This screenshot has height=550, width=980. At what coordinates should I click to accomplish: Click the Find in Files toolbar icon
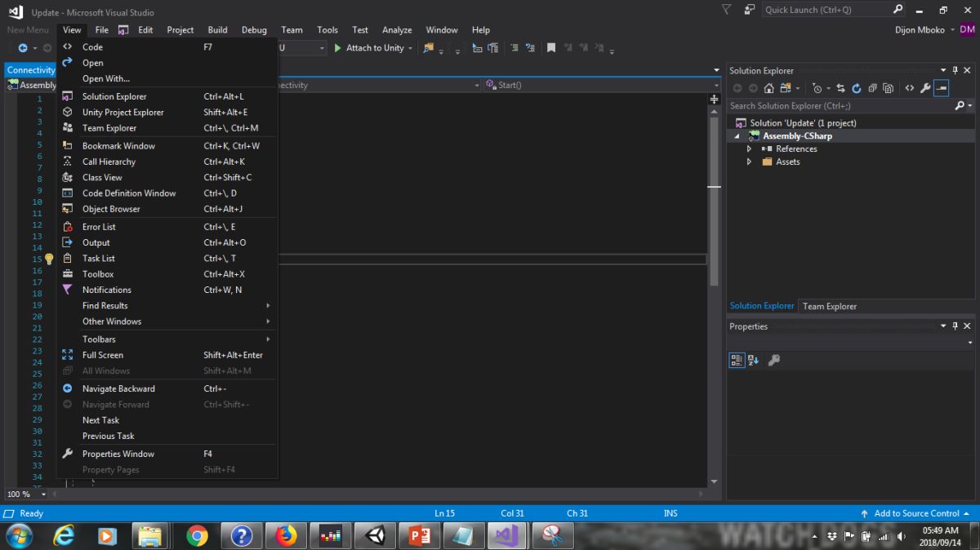coord(428,48)
